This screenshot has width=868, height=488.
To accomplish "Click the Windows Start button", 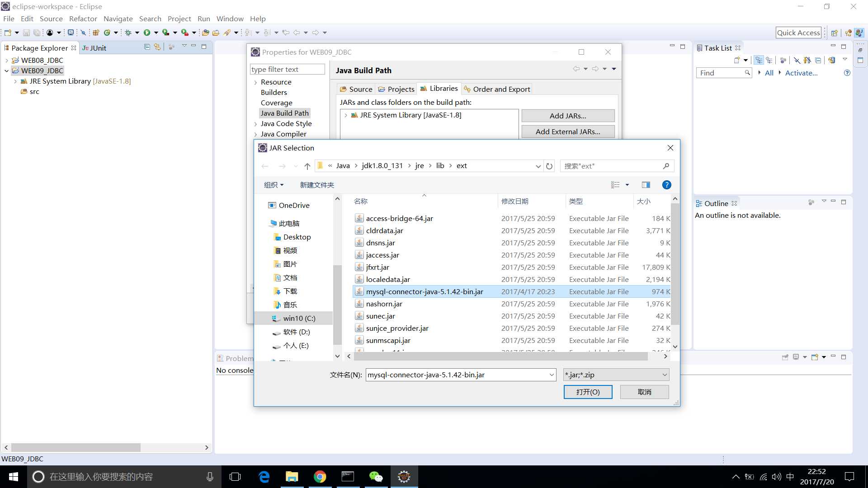I will coord(14,477).
